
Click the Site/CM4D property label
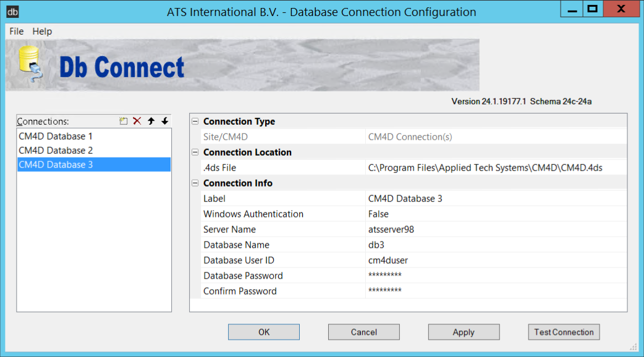coord(226,137)
